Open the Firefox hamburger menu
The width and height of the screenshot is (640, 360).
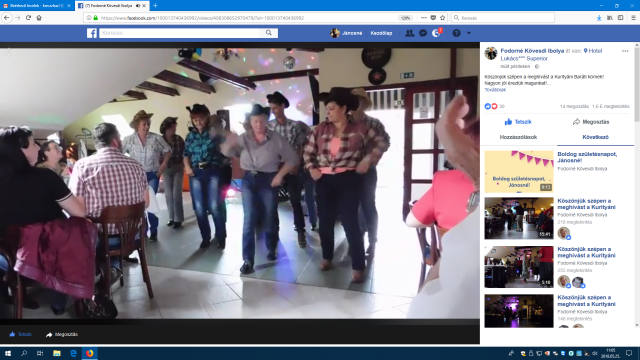click(633, 18)
